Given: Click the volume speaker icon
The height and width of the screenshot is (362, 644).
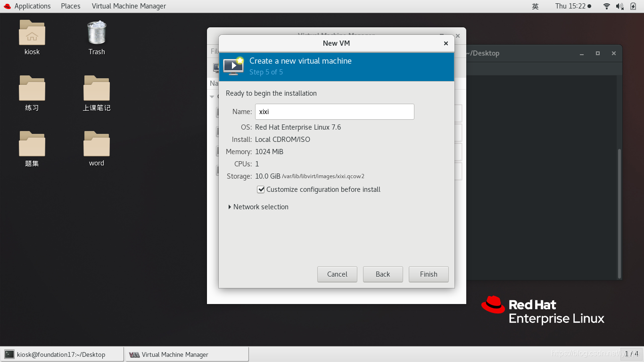Looking at the screenshot, I should (620, 6).
